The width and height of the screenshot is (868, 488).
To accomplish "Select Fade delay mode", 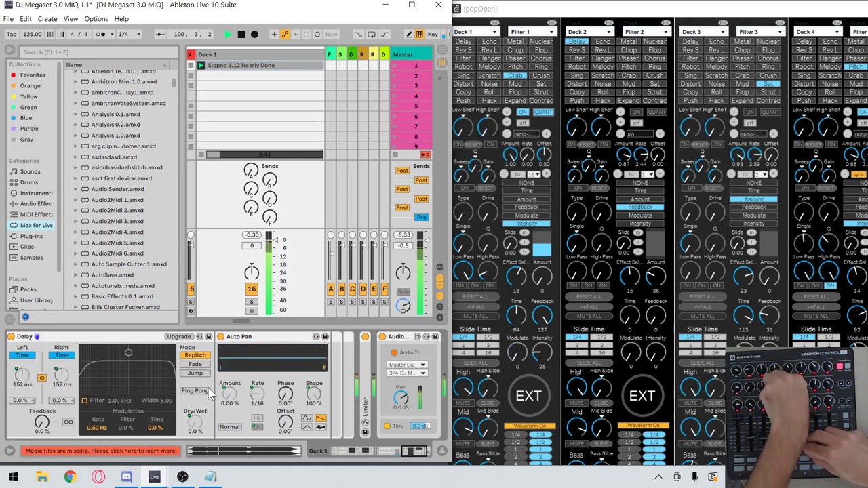I will click(x=195, y=365).
